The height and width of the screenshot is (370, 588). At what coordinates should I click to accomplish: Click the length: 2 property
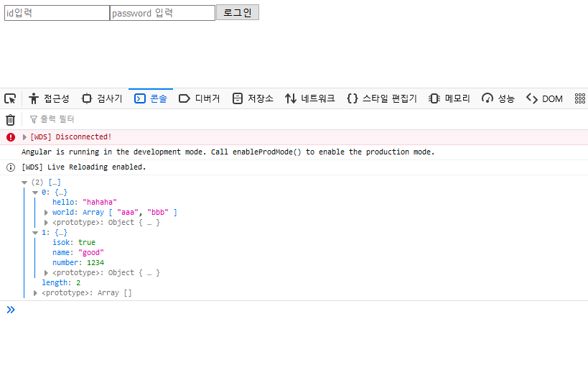pyautogui.click(x=61, y=282)
